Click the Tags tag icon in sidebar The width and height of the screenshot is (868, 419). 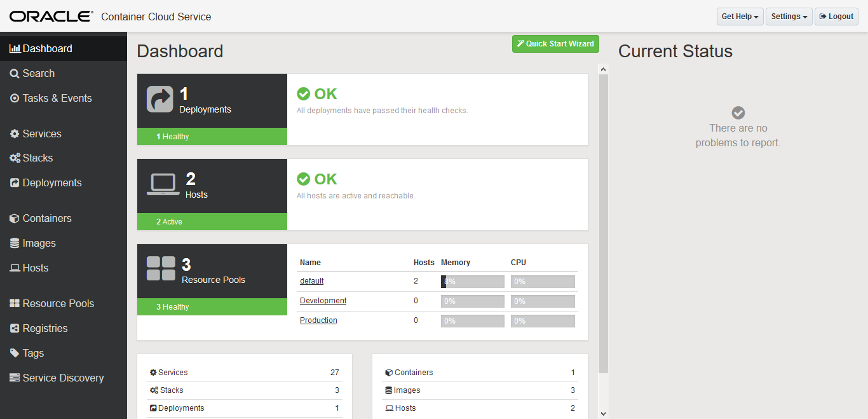tap(15, 354)
